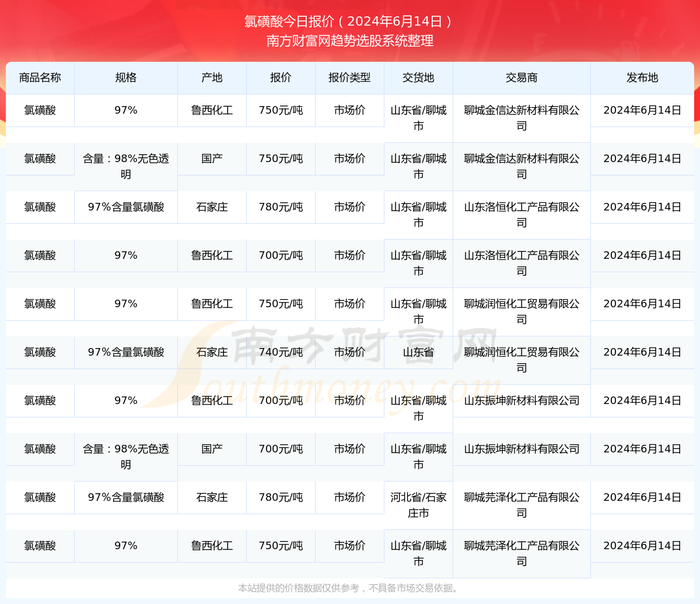Select '780元/吨' in the 山东洛恒 row
Image resolution: width=700 pixels, height=604 pixels.
tap(281, 207)
